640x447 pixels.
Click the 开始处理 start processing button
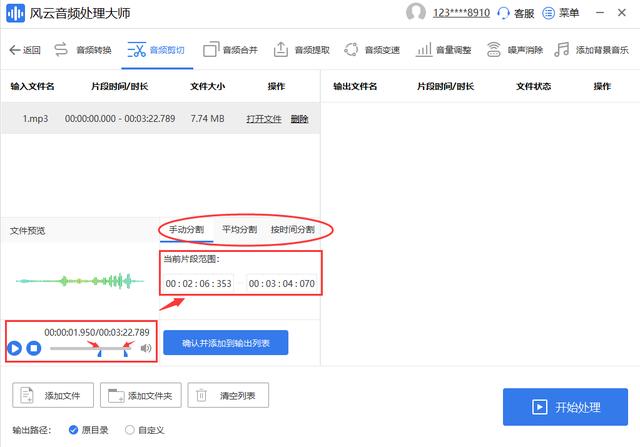click(x=565, y=407)
